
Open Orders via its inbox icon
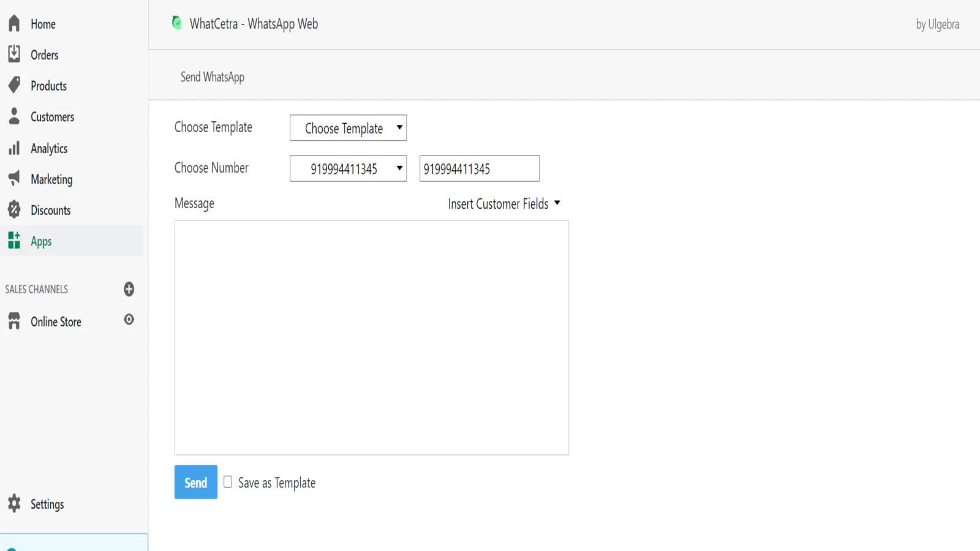tap(14, 54)
